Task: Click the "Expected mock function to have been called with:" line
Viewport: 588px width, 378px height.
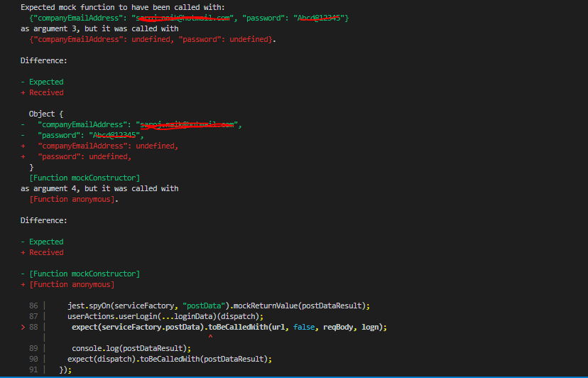Action: (x=123, y=7)
